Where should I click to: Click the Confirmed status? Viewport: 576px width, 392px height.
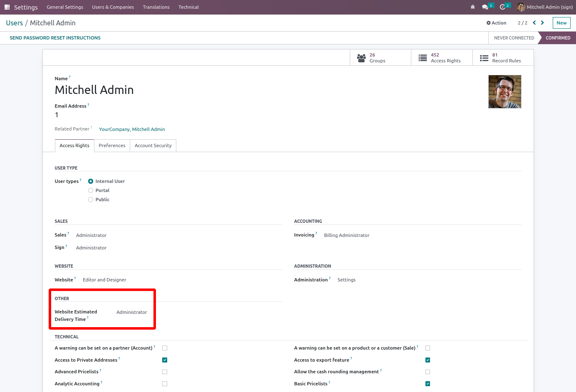click(558, 38)
